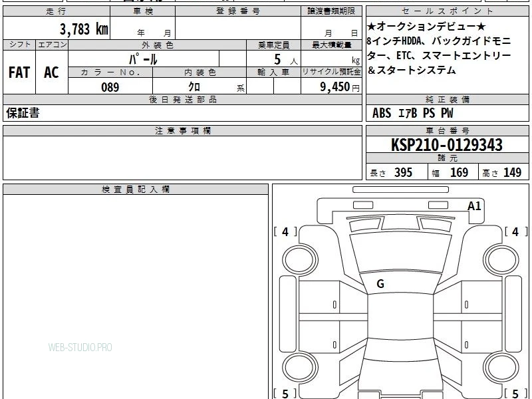Select the AC air conditioning value
The height and width of the screenshot is (399, 532).
[x=52, y=72]
